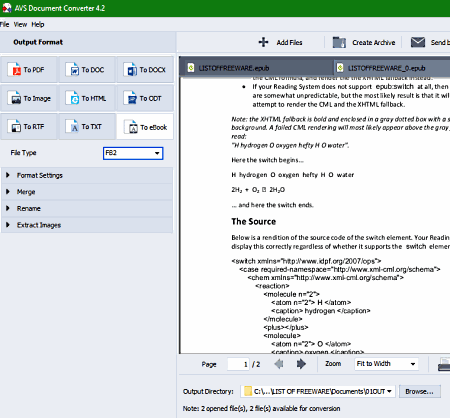The width and height of the screenshot is (450, 418).
Task: Click the Create Archive label
Action: pyautogui.click(x=374, y=43)
